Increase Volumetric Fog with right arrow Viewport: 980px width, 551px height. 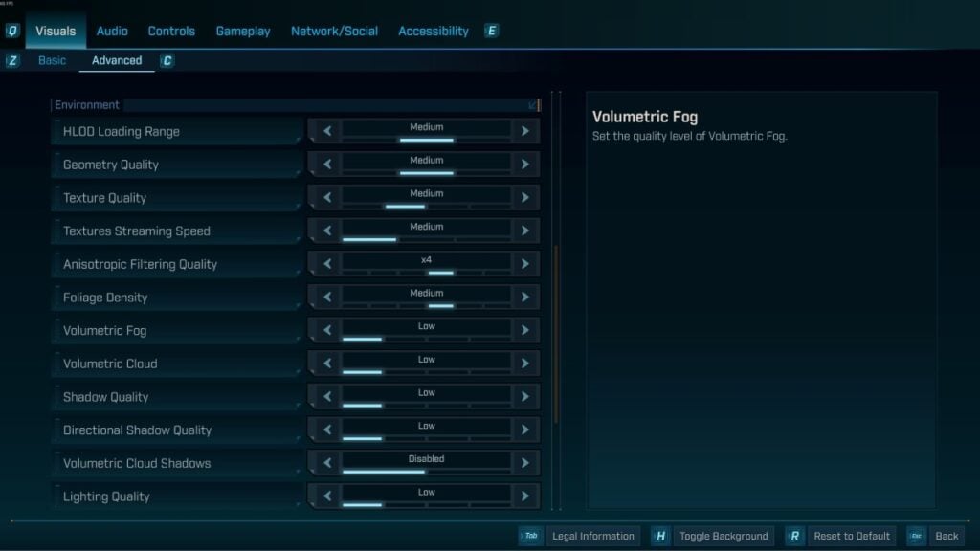click(x=524, y=330)
